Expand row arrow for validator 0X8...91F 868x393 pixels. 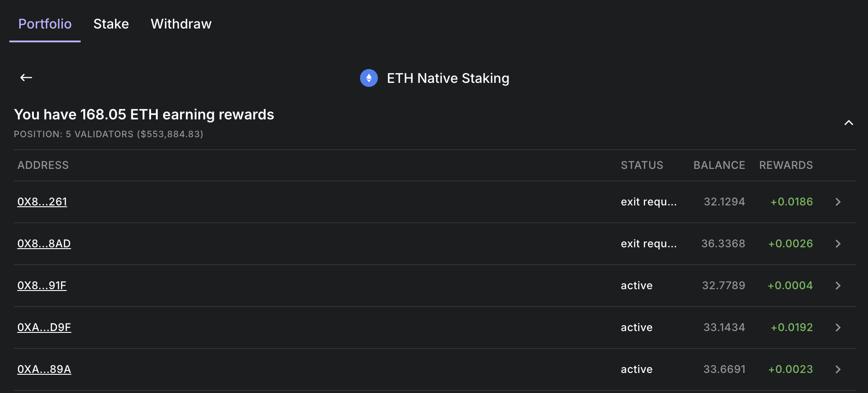pos(838,286)
